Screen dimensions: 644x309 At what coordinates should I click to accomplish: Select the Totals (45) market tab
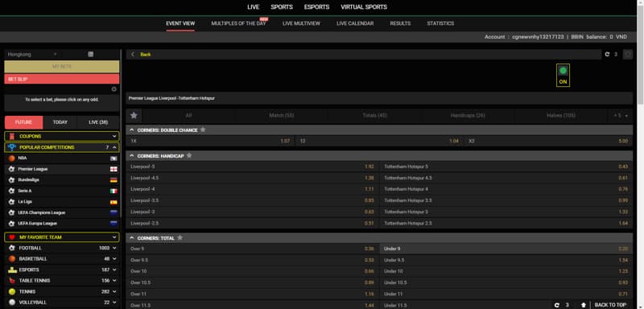pyautogui.click(x=374, y=116)
